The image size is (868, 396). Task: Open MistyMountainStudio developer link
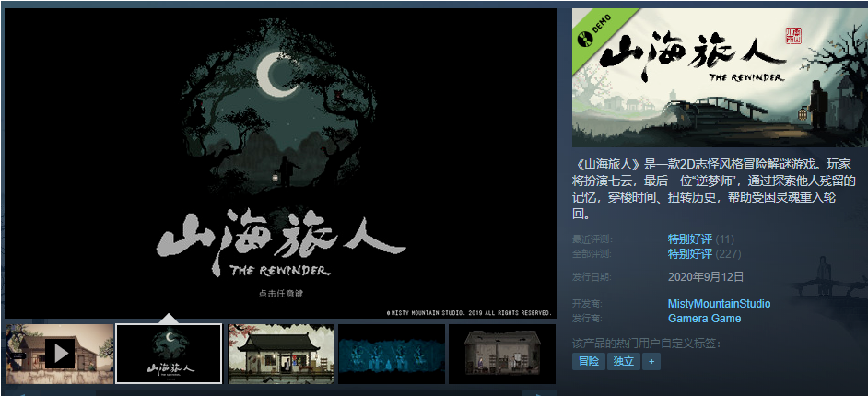[719, 304]
